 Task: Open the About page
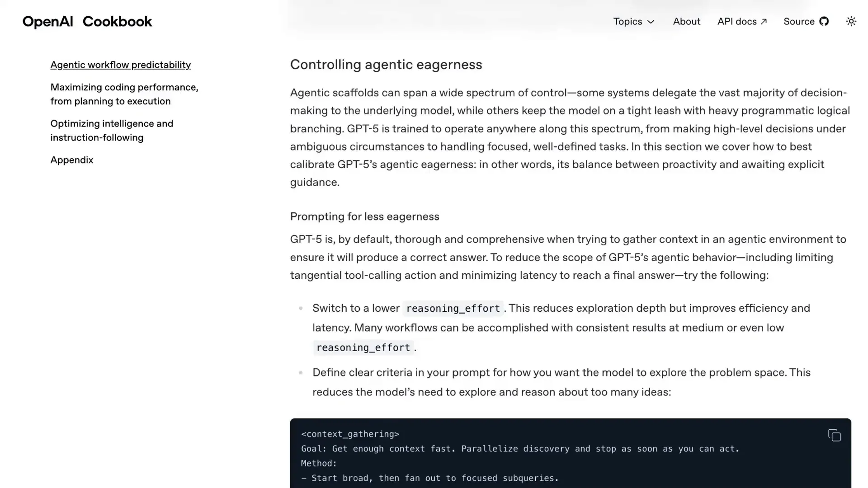686,21
